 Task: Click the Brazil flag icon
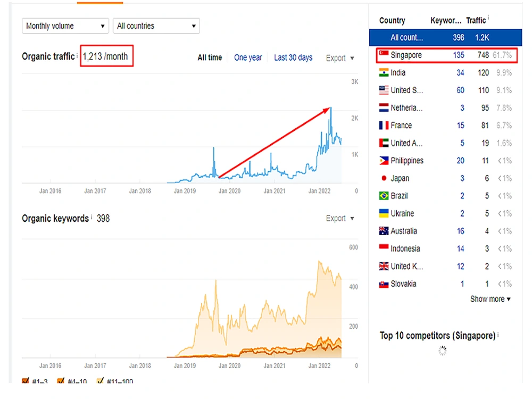pos(384,196)
